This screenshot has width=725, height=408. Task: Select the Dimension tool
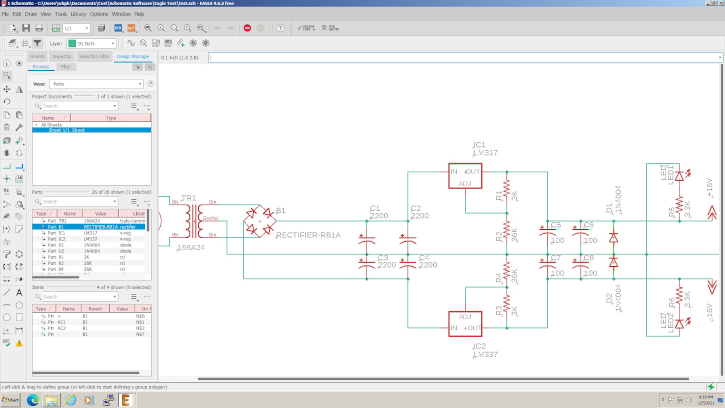[19, 330]
